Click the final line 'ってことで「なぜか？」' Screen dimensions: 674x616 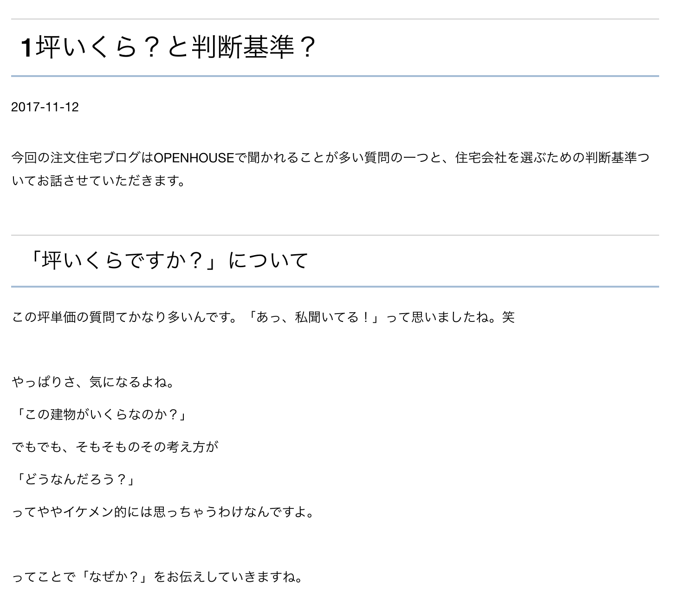158,577
